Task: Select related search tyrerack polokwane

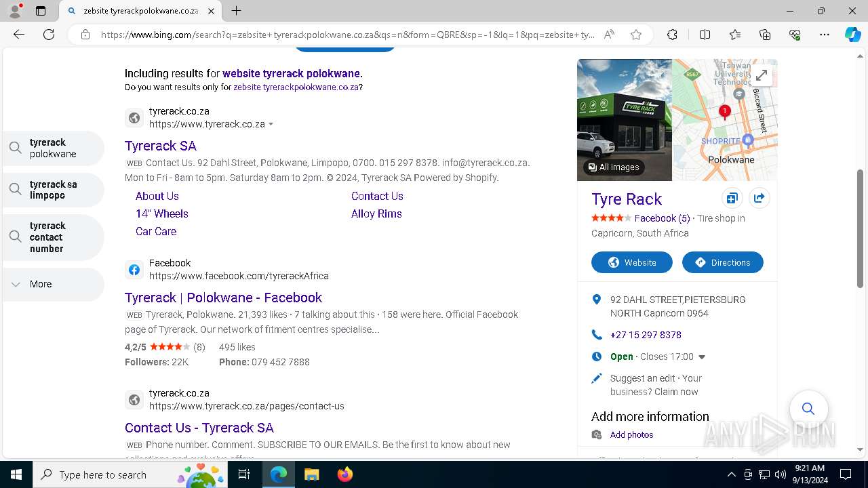Action: pos(54,148)
